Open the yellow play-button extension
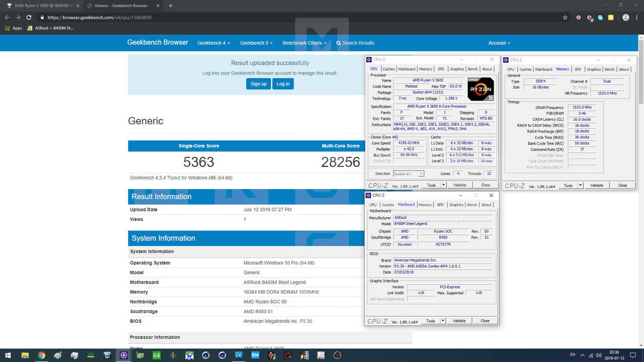Image resolution: width=644 pixels, height=362 pixels. point(611,17)
